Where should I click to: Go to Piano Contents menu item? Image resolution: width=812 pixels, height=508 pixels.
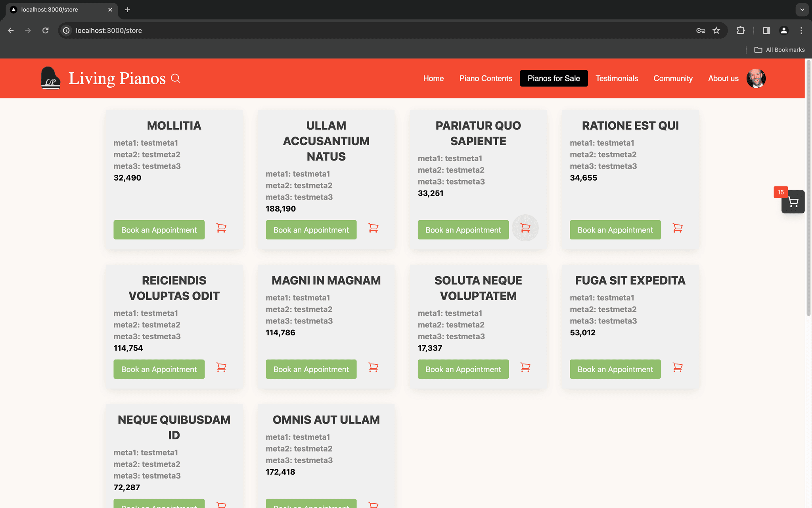pos(486,78)
